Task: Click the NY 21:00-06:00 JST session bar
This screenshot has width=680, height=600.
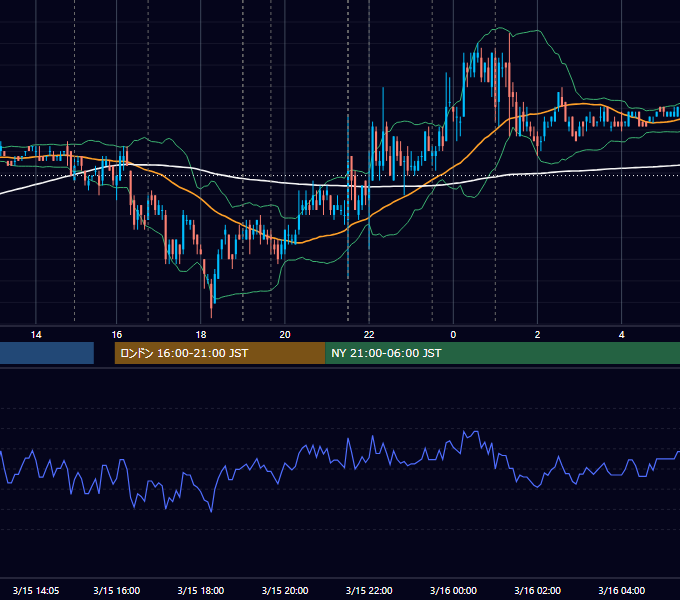Action: [502, 353]
